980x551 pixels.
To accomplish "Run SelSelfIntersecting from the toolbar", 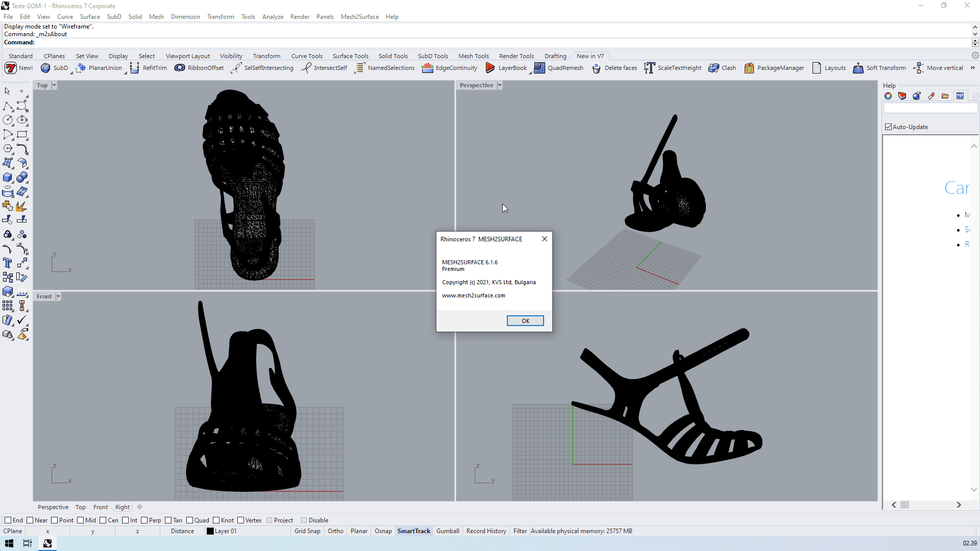I will 262,68.
